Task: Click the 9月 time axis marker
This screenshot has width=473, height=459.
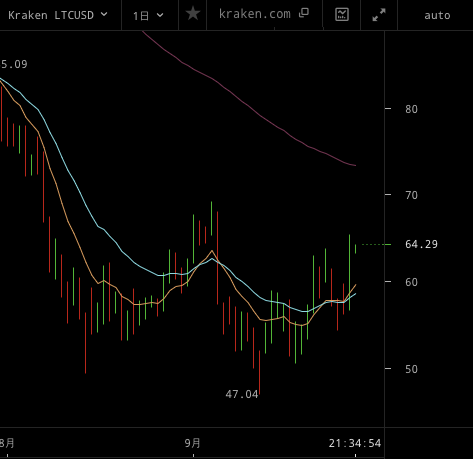Action: (192, 443)
